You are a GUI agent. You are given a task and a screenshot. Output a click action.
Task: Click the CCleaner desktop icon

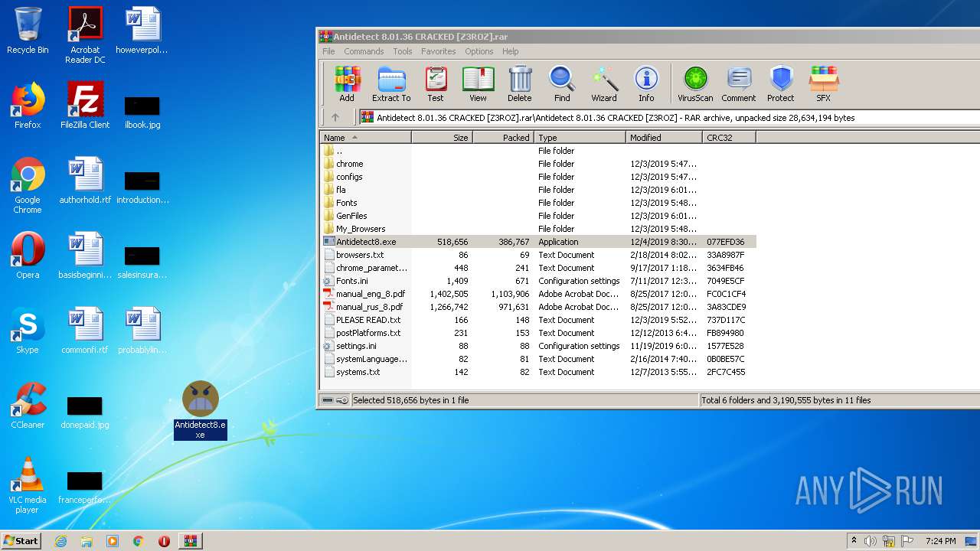pyautogui.click(x=28, y=406)
